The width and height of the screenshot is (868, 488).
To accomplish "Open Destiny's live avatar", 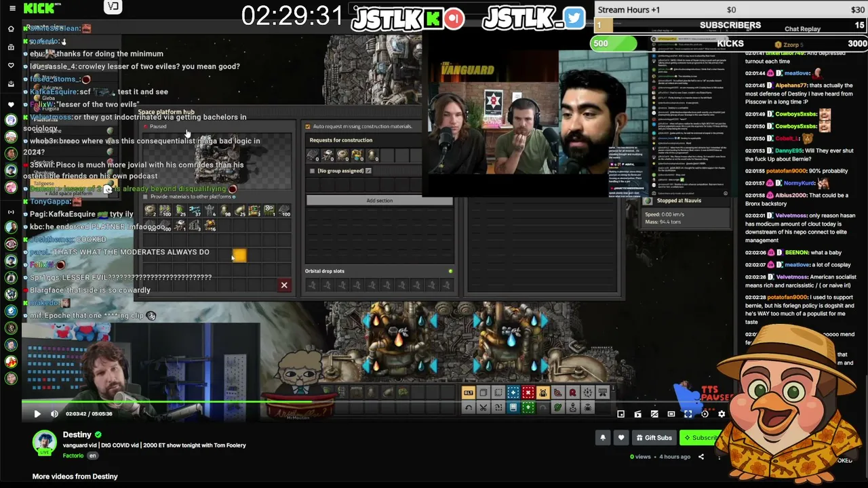I will click(x=45, y=443).
